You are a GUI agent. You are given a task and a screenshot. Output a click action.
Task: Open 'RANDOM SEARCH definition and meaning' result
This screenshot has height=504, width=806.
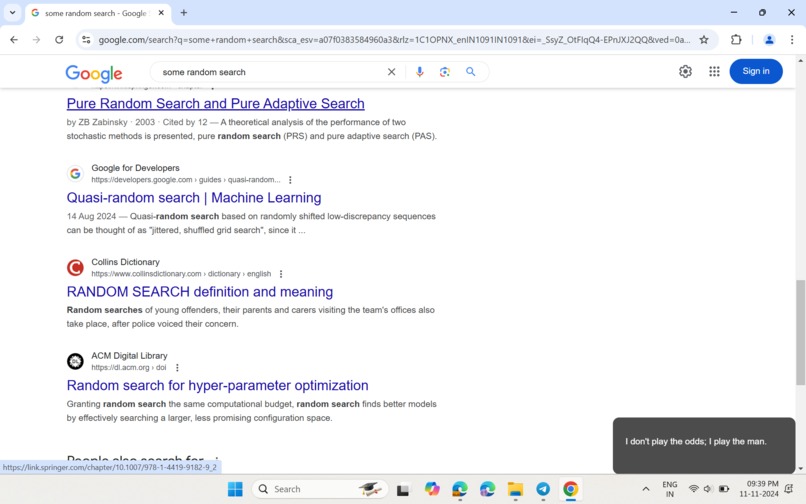199,292
